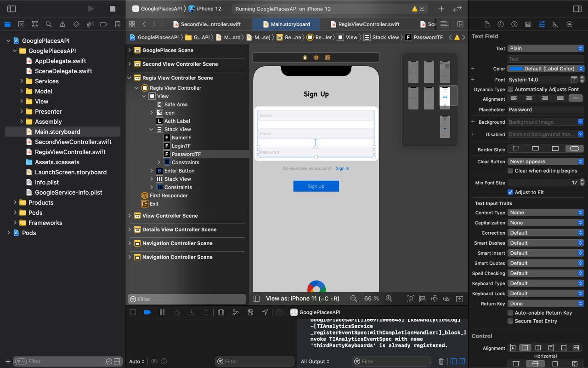
Task: Open the Issue navigator
Action: tap(62, 24)
